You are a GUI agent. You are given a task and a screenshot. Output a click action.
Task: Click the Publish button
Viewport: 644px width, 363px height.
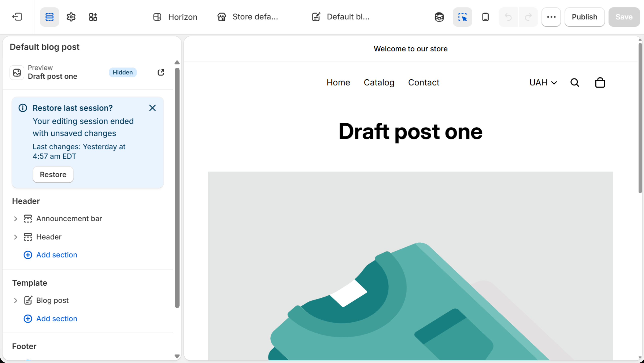584,17
